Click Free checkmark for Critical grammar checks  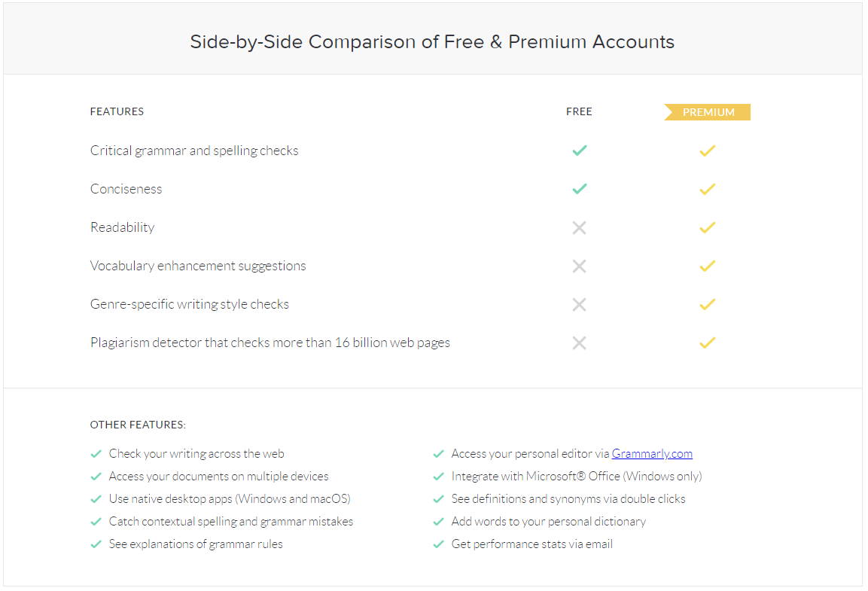click(579, 151)
